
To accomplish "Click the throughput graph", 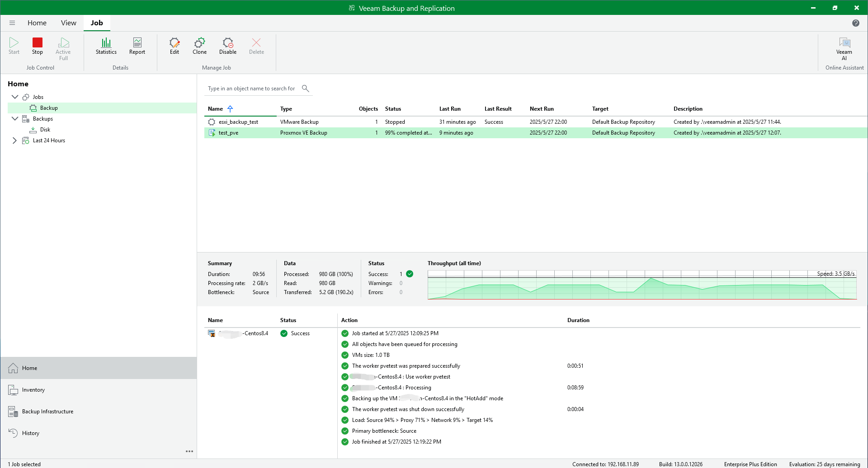I will coord(642,285).
